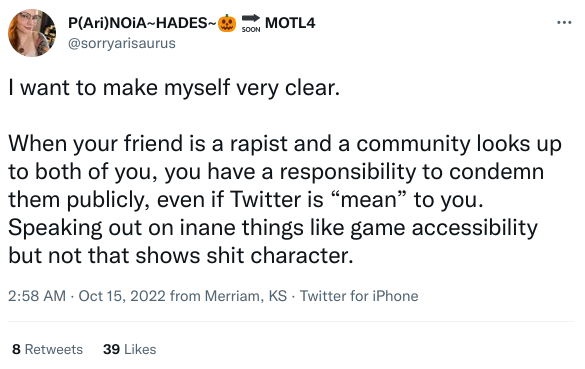Open the three-dot more options menu
This screenshot has height=369, width=585.
point(564,23)
